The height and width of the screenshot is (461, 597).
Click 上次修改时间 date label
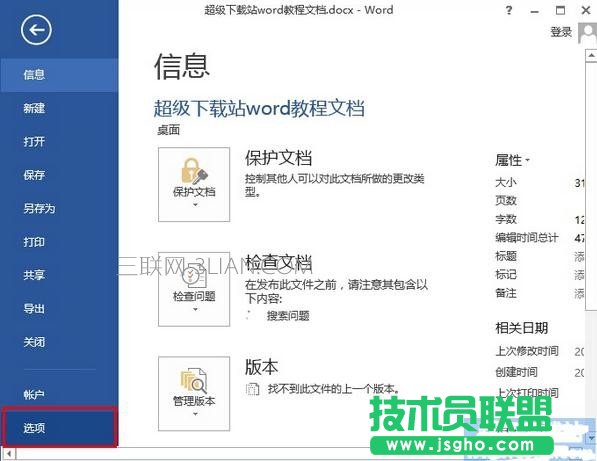527,351
